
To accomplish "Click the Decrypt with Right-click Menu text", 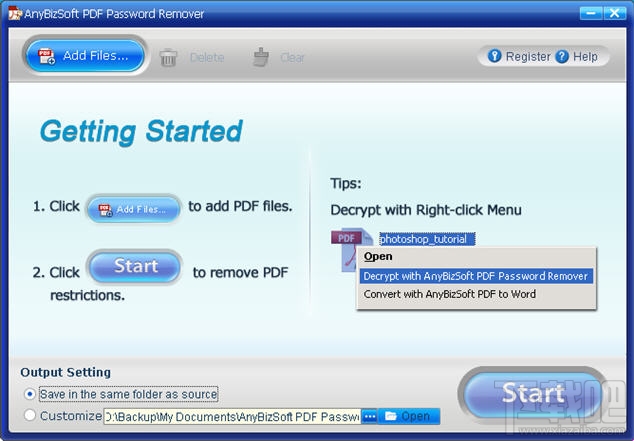I will [x=426, y=210].
